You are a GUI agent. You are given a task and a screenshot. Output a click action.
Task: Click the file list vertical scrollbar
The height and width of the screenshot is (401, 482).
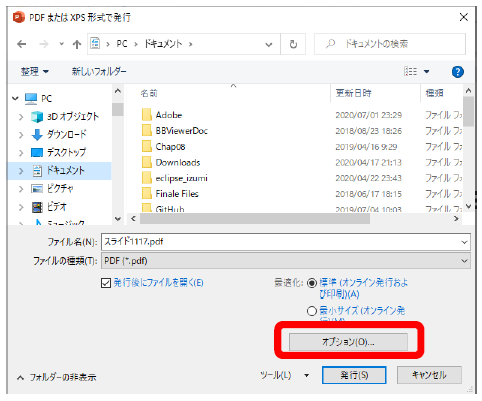coord(468,112)
